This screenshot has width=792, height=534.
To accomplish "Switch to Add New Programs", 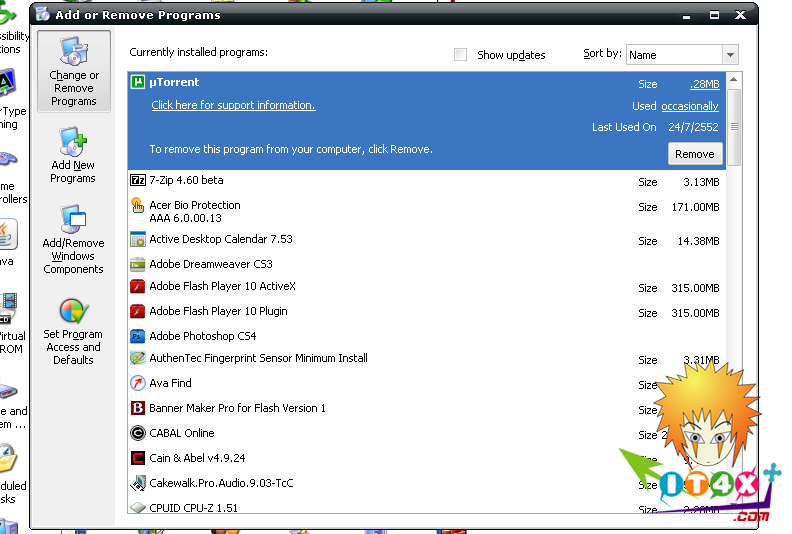I will pyautogui.click(x=73, y=156).
